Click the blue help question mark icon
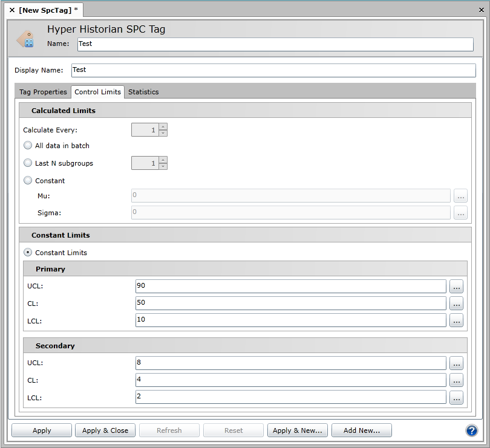Image resolution: width=490 pixels, height=448 pixels. 472,430
